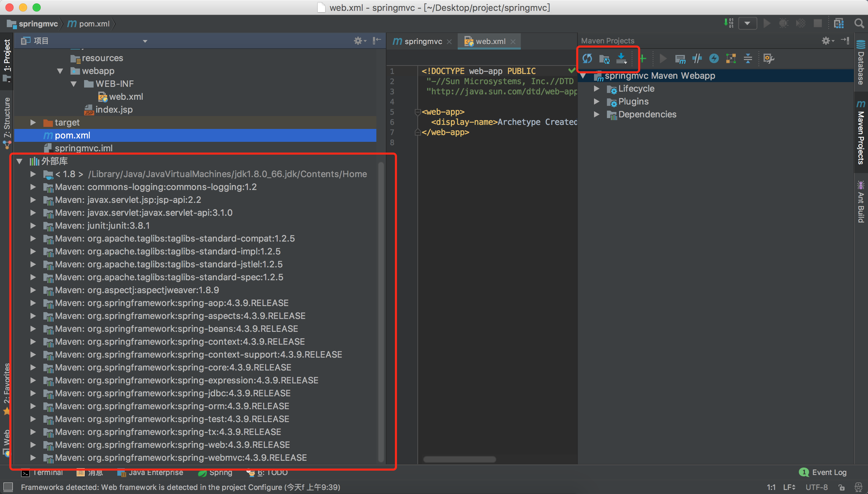Image resolution: width=868 pixels, height=494 pixels.
Task: Open the run configuration dropdown
Action: (x=748, y=23)
